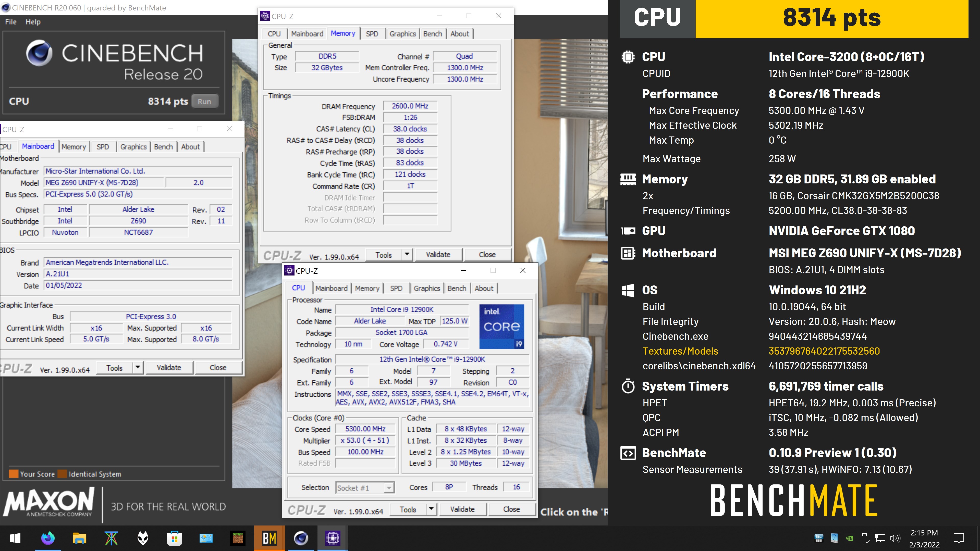
Task: Click the yellow Textures/Models hash value
Action: [x=824, y=351]
